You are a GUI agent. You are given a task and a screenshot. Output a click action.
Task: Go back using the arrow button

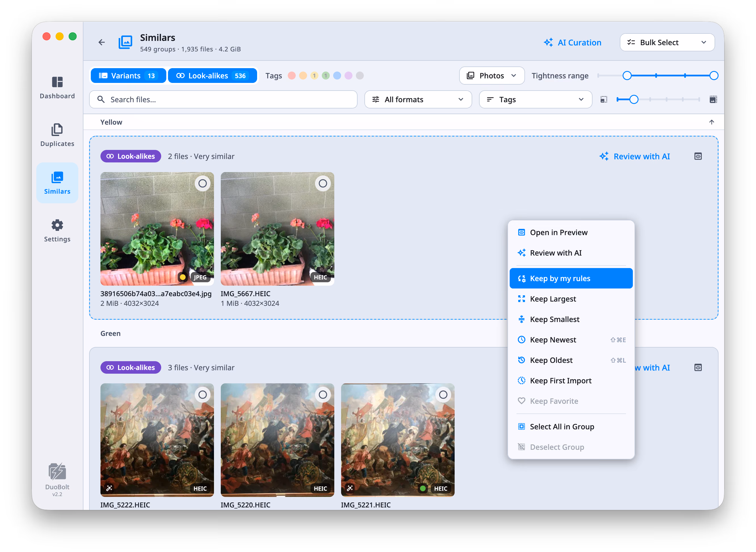tap(102, 42)
